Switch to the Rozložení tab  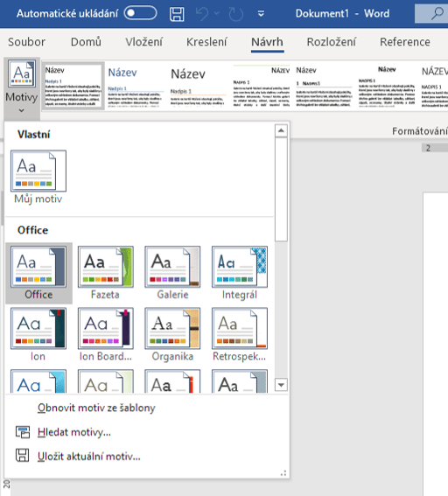(x=332, y=42)
